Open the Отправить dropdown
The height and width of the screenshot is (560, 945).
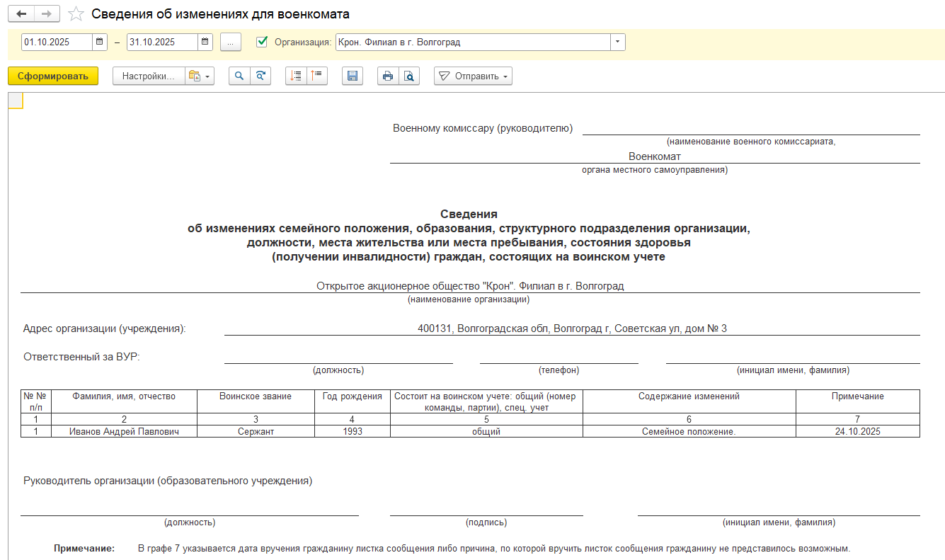pos(473,76)
